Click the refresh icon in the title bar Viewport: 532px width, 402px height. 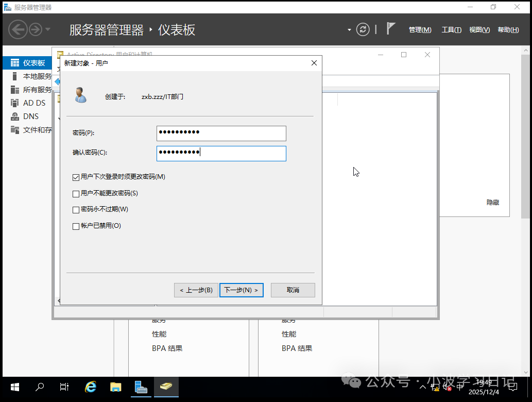click(363, 29)
